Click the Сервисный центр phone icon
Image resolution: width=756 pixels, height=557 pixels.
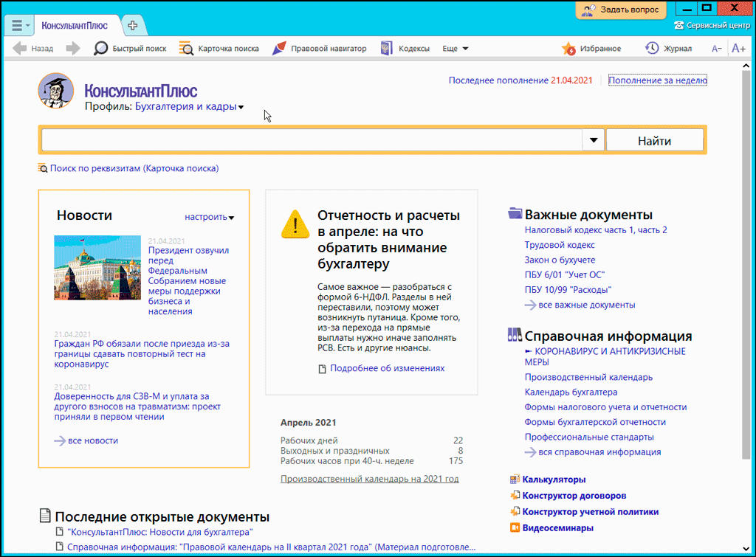(679, 25)
